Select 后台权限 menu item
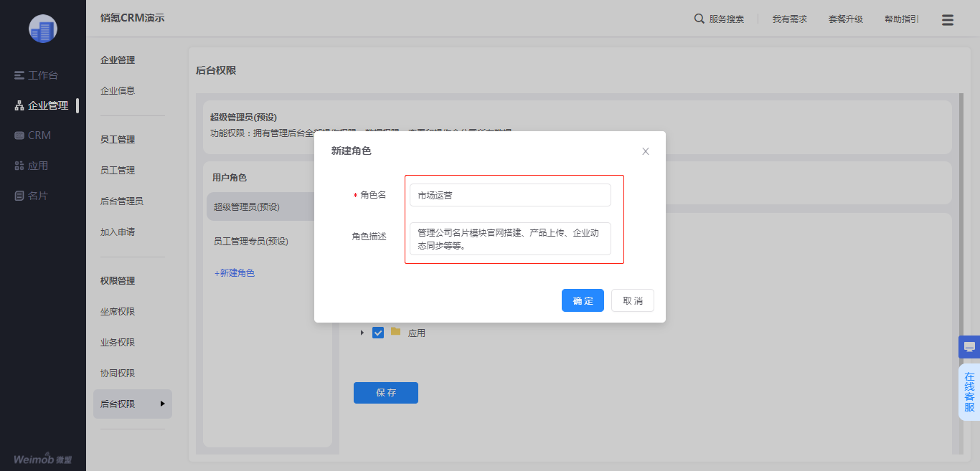The width and height of the screenshot is (980, 471). pyautogui.click(x=133, y=404)
